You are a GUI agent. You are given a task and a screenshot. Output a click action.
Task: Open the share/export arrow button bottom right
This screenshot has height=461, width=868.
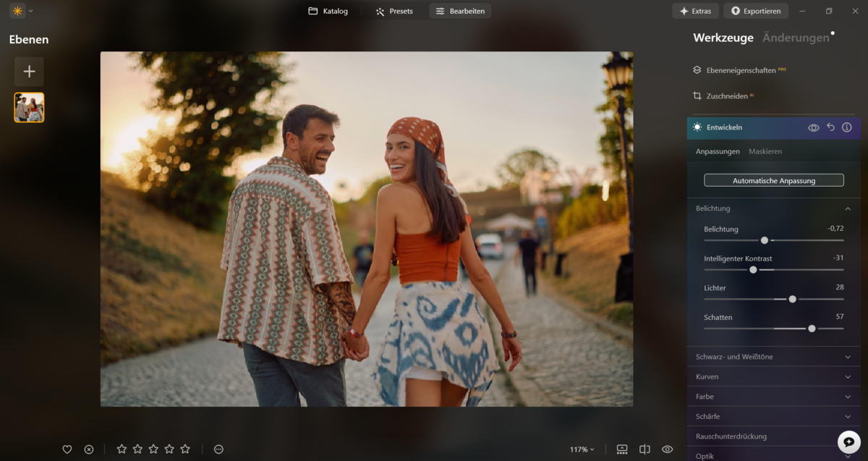pos(848,441)
